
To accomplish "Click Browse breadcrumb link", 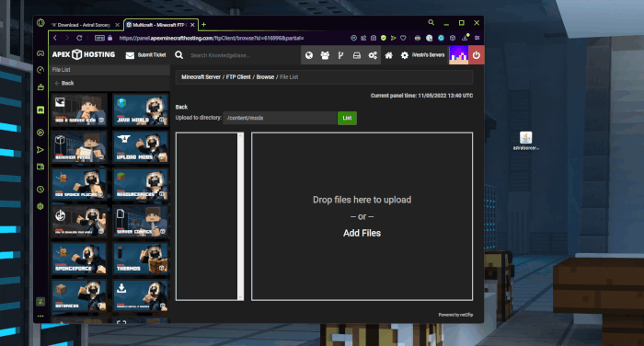I will (265, 77).
